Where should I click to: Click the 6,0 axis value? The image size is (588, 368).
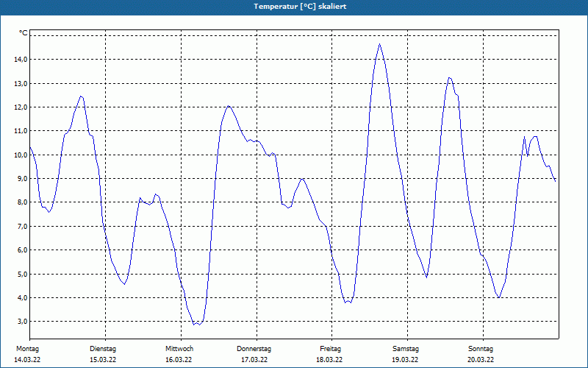[22, 250]
